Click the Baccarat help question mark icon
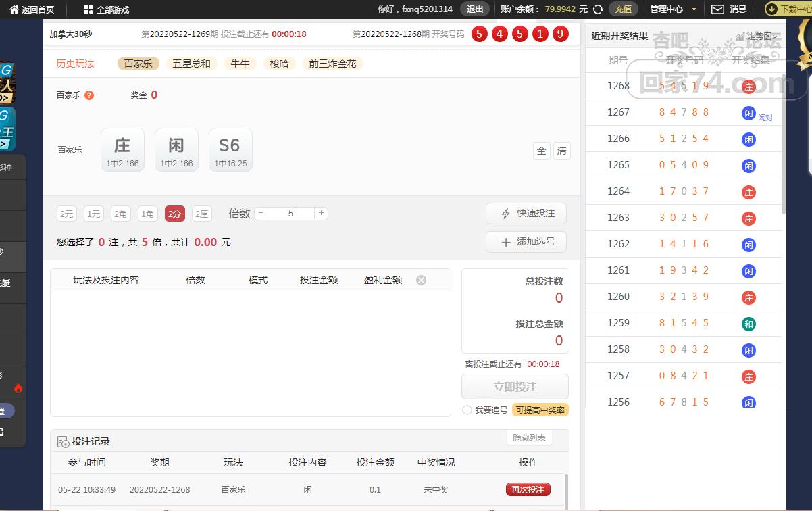 click(x=89, y=95)
